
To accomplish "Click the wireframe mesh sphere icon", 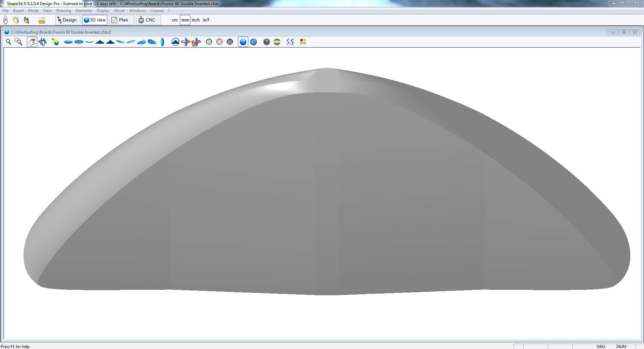I will (x=230, y=42).
